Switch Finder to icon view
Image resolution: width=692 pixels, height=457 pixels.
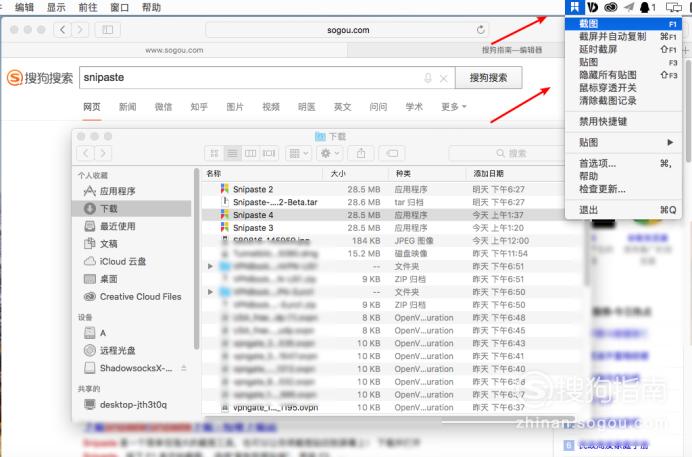point(214,154)
